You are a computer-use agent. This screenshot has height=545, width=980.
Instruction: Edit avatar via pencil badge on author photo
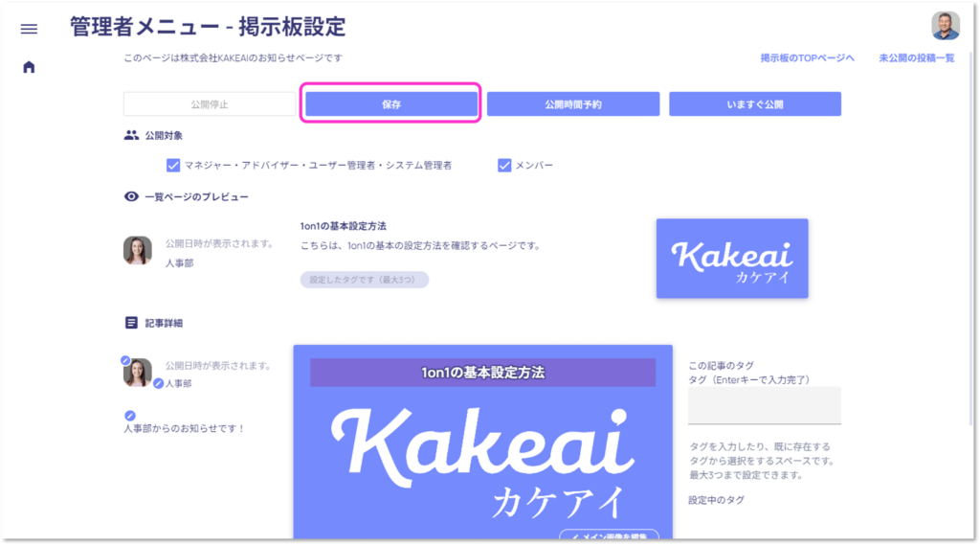(x=125, y=360)
